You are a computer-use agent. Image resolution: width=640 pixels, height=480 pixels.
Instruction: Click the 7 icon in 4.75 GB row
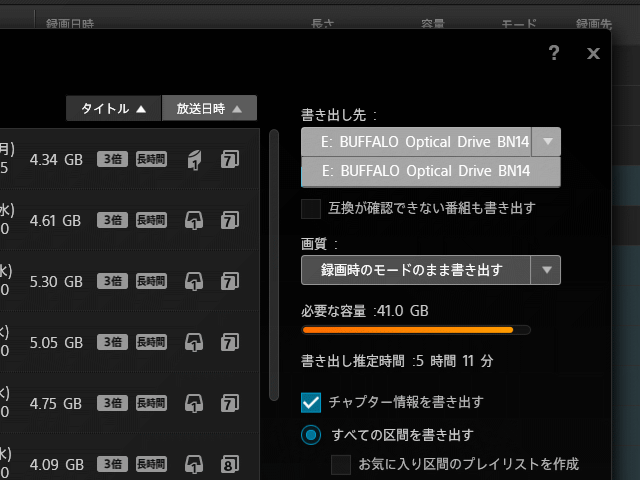[x=230, y=403]
